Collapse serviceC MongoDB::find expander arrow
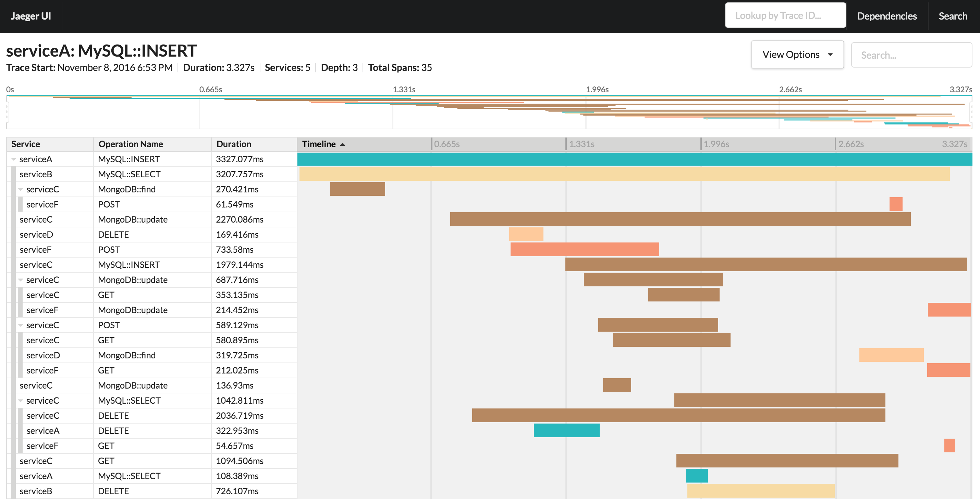Screen dimensions: 980x499 coord(21,189)
